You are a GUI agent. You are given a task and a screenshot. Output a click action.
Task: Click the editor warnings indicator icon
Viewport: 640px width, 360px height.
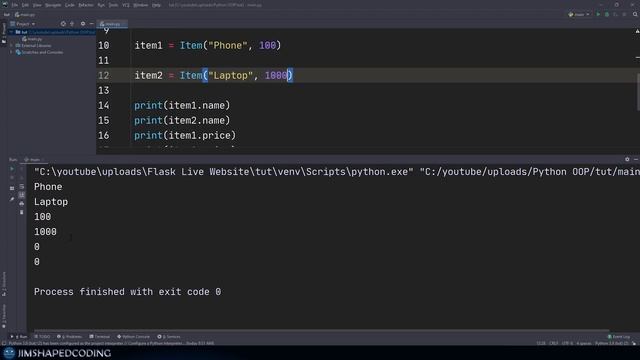[x=637, y=31]
